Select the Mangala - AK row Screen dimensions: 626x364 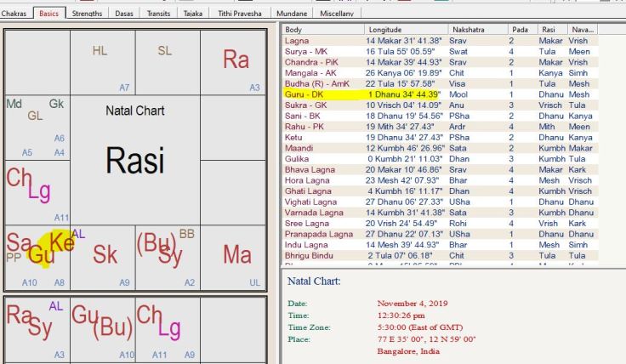click(441, 73)
